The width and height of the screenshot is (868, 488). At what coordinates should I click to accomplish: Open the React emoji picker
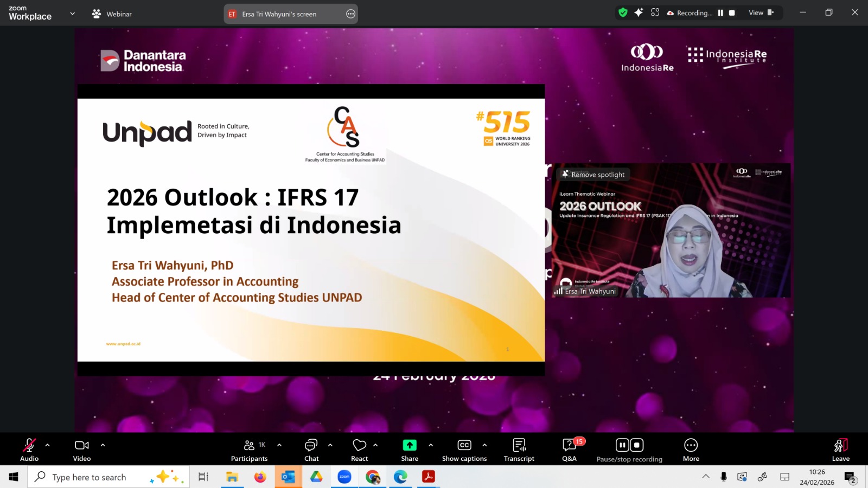click(359, 450)
